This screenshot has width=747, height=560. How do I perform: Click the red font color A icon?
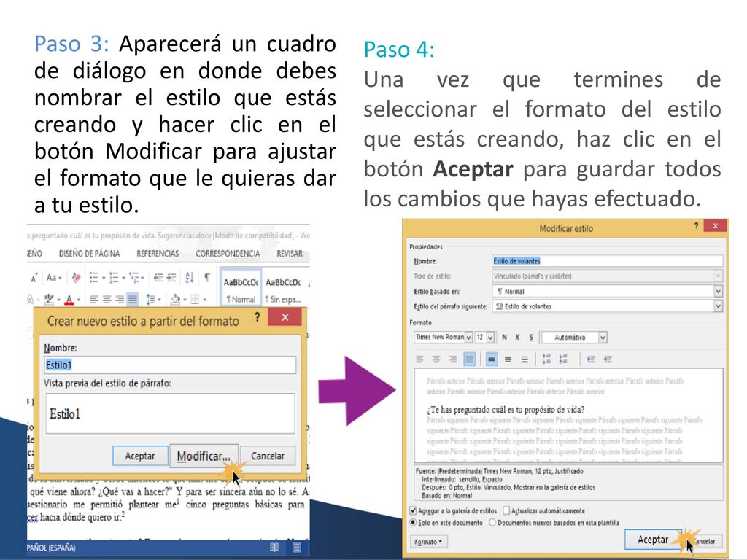click(x=69, y=300)
